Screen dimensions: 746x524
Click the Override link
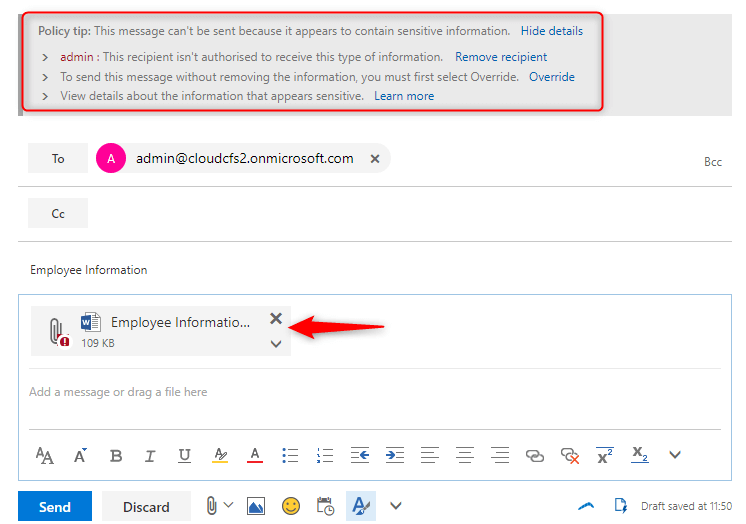point(552,77)
